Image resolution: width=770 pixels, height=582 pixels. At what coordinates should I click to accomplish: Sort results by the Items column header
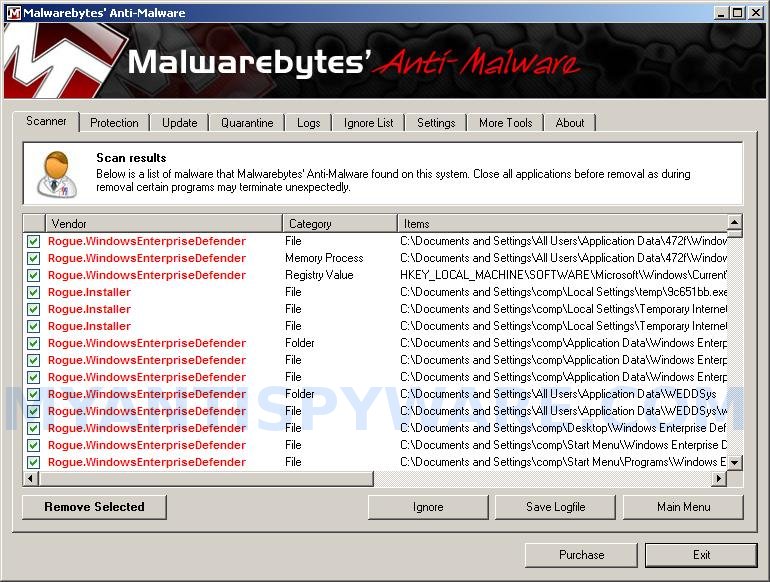pyautogui.click(x=562, y=224)
